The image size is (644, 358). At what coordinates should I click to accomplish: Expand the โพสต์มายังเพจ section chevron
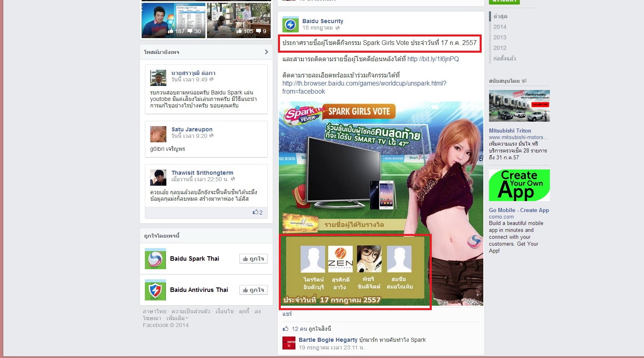coord(266,52)
